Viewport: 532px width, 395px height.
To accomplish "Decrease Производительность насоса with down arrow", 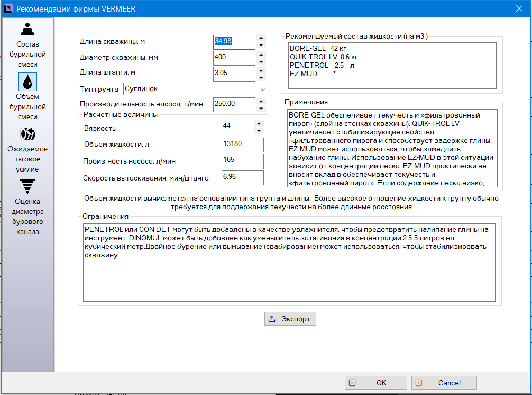I will point(261,109).
